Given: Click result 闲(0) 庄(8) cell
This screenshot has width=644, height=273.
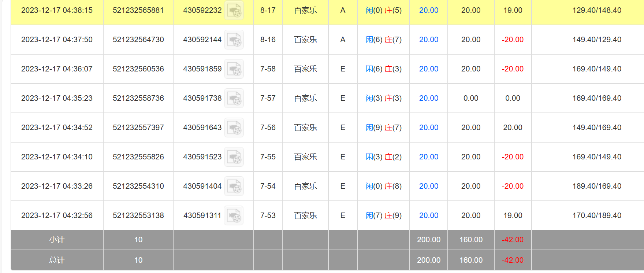Looking at the screenshot, I should pyautogui.click(x=383, y=186).
